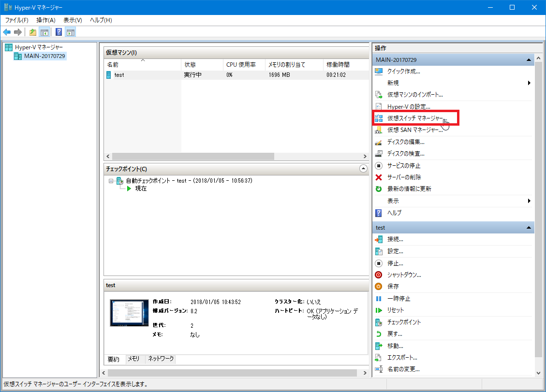
Task: Open the 操作(A) menu
Action: coord(46,20)
